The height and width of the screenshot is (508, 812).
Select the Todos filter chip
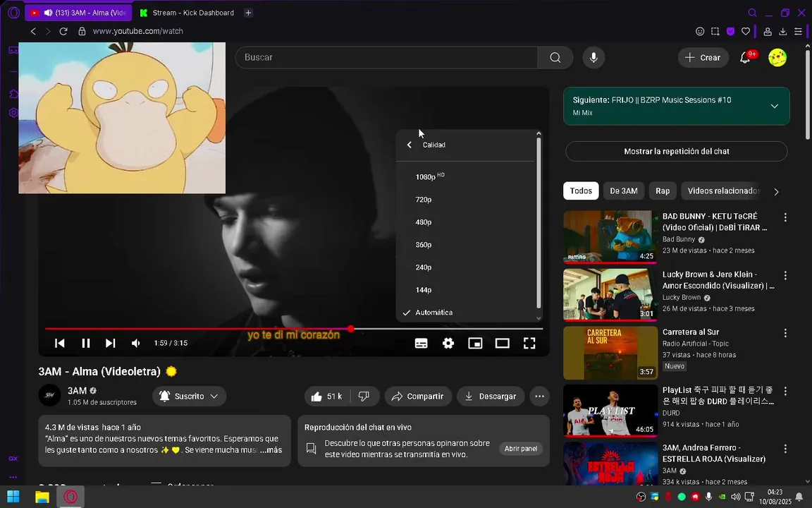click(x=581, y=190)
